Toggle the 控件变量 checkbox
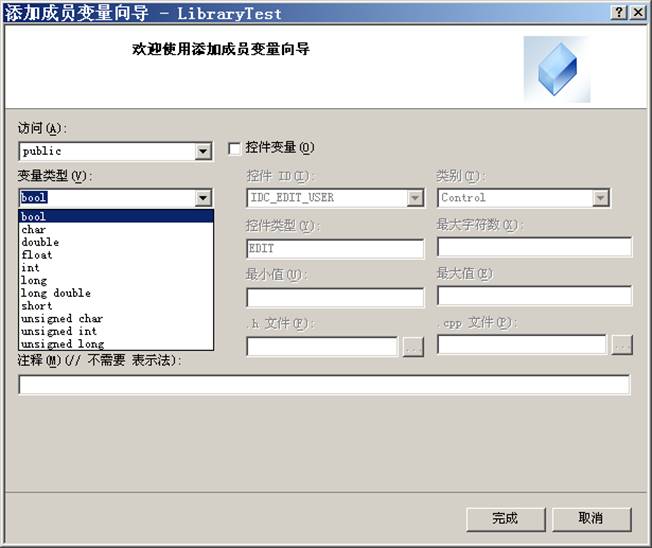 [235, 148]
